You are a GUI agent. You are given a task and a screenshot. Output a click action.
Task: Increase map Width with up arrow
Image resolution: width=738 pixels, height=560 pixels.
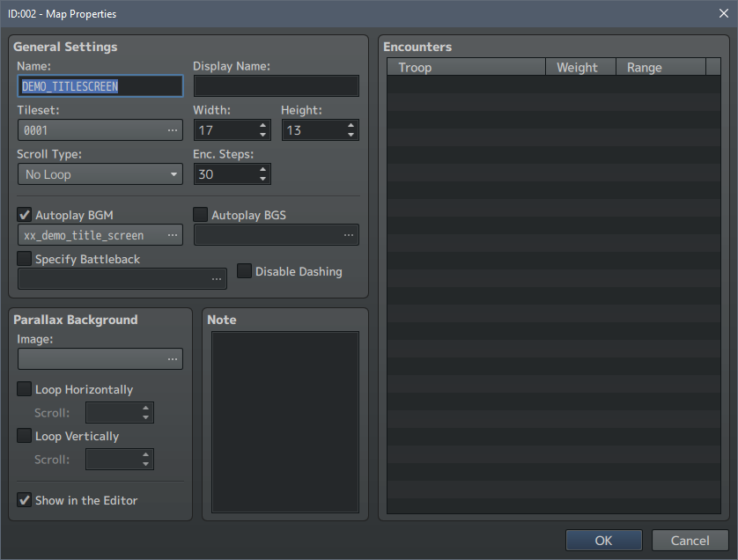coord(262,125)
